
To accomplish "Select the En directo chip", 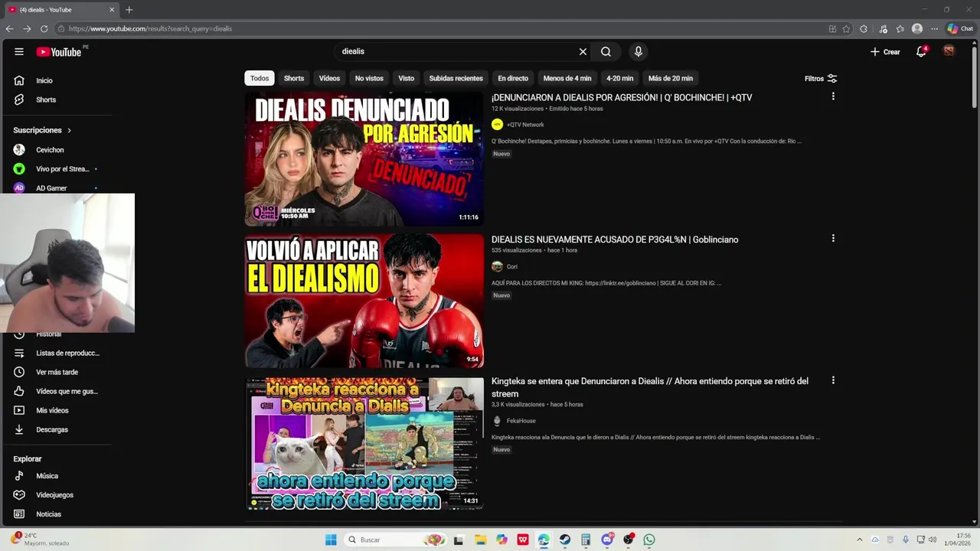I will (x=513, y=78).
